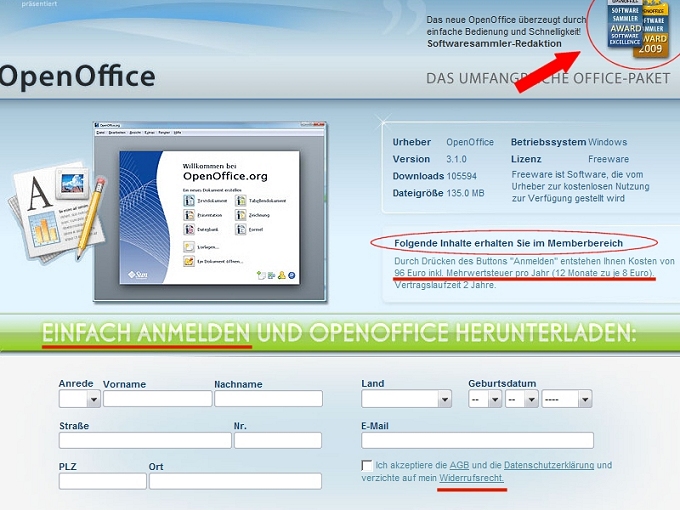680x510 pixels.
Task: Click the documents and pencil illustration
Action: (56, 213)
